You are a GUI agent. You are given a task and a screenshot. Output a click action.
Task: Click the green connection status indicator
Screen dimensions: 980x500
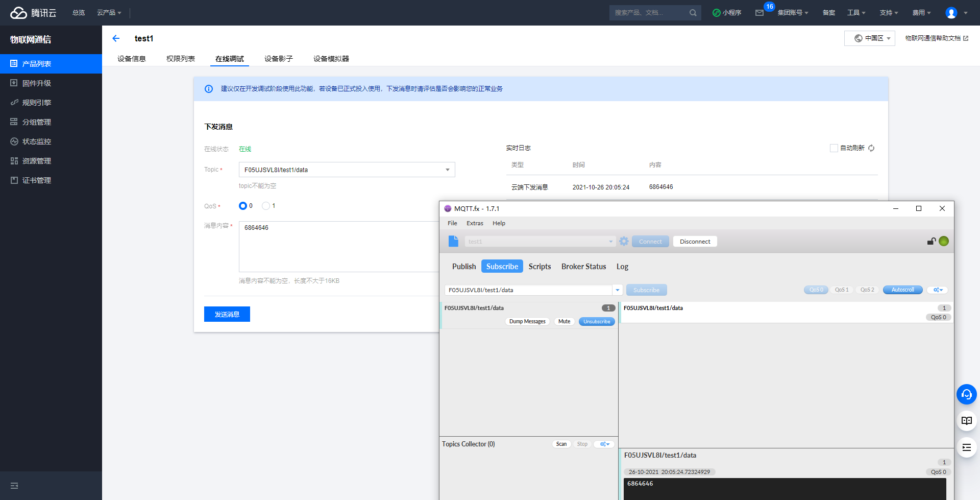[x=944, y=241]
